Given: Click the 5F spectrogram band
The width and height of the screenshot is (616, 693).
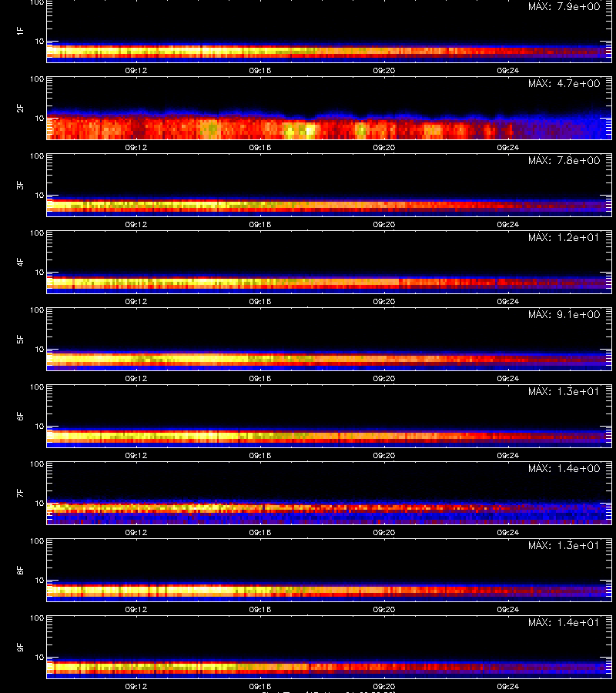Looking at the screenshot, I should click(x=330, y=360).
